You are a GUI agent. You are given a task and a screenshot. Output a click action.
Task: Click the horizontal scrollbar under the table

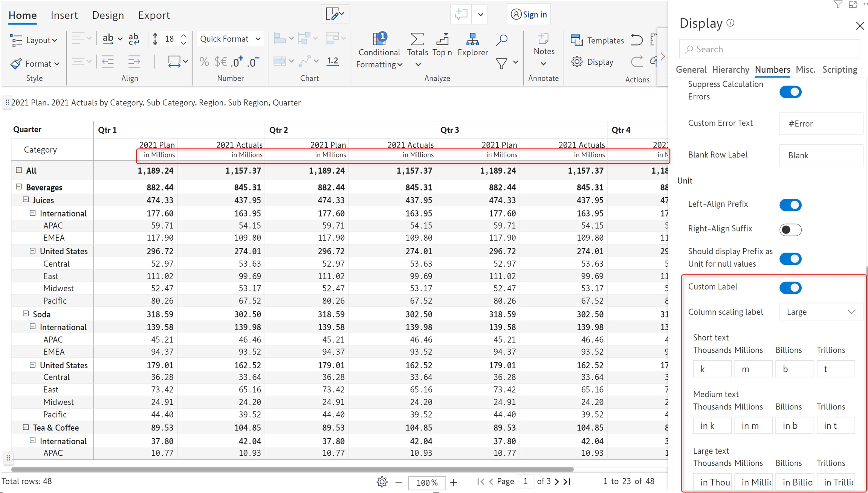point(292,469)
